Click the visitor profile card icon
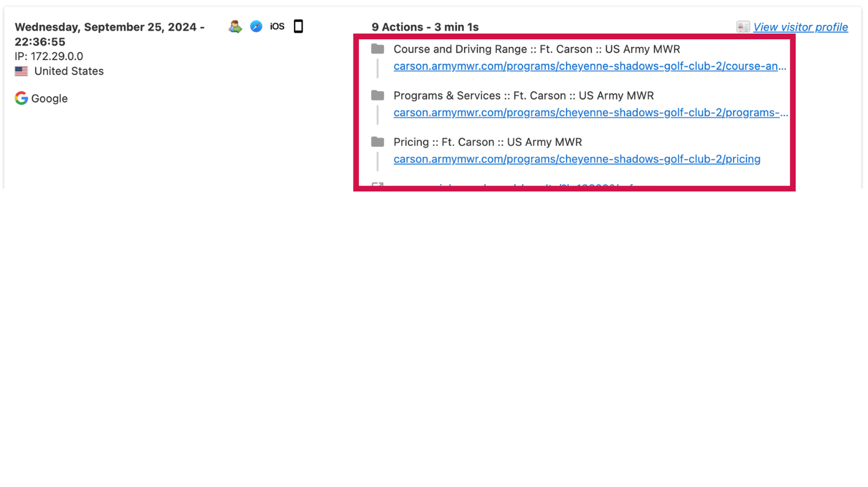This screenshot has width=868, height=487. 743,27
